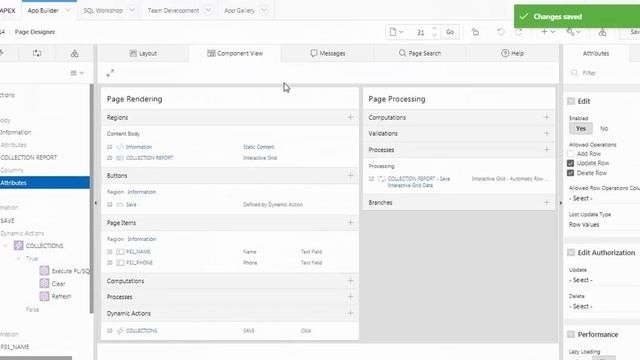This screenshot has width=640, height=360.
Task: Open the Create plus menu dropdown
Action: point(548,32)
